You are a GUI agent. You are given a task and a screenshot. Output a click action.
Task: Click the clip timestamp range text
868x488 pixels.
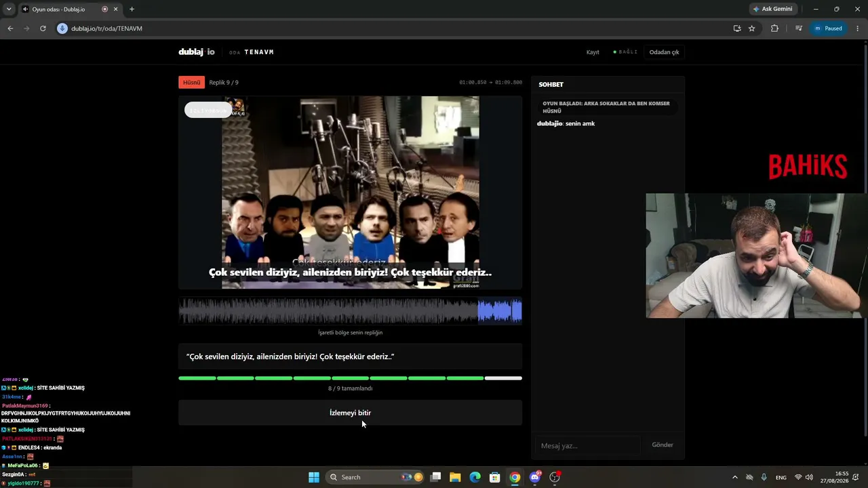(490, 83)
